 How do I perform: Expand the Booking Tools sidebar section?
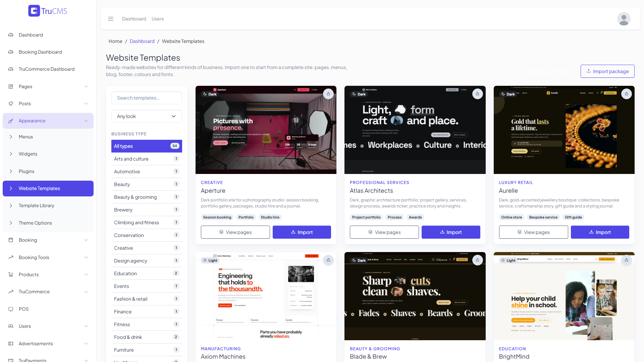pos(48,257)
